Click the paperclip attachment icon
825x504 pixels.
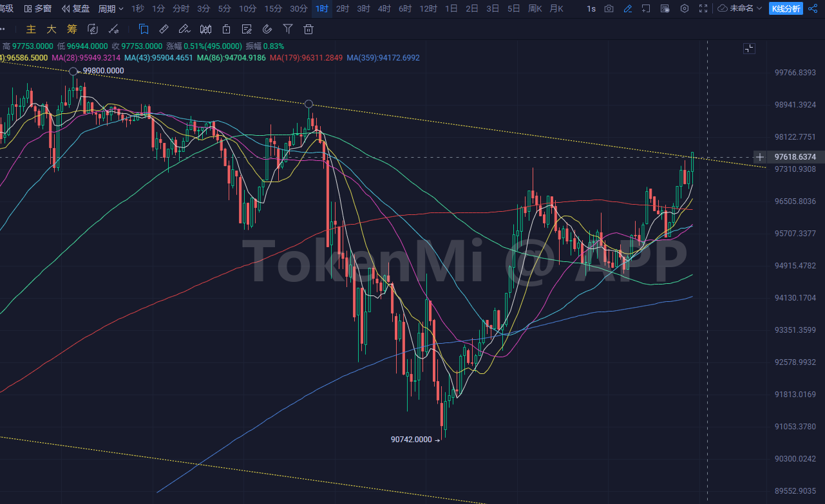267,30
